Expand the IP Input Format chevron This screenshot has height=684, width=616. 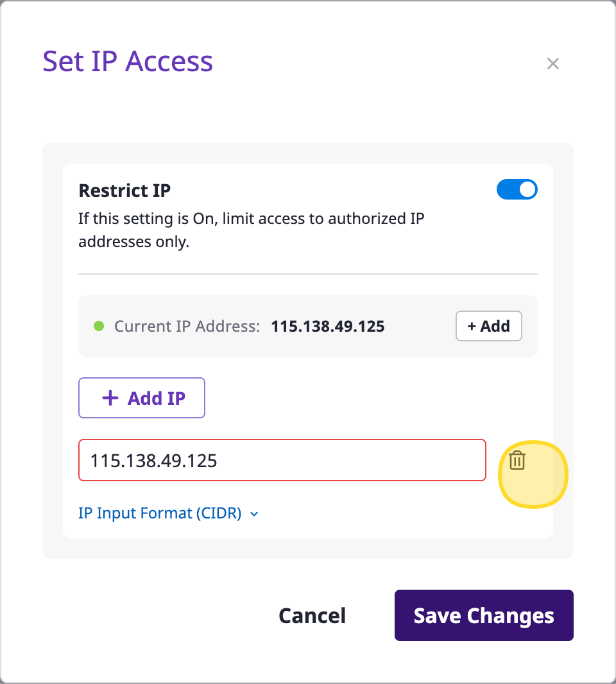(254, 514)
